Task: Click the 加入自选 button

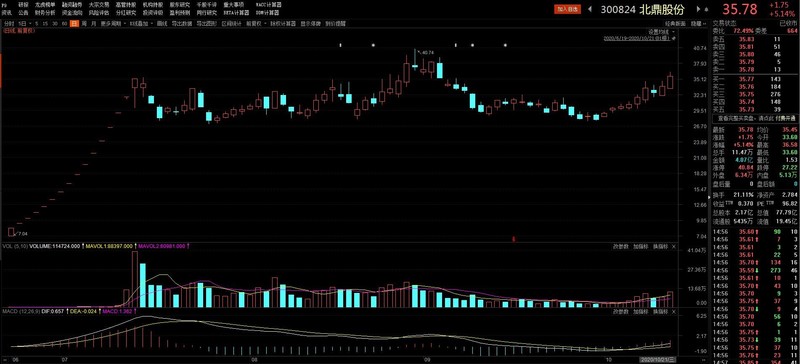Action: pyautogui.click(x=568, y=9)
